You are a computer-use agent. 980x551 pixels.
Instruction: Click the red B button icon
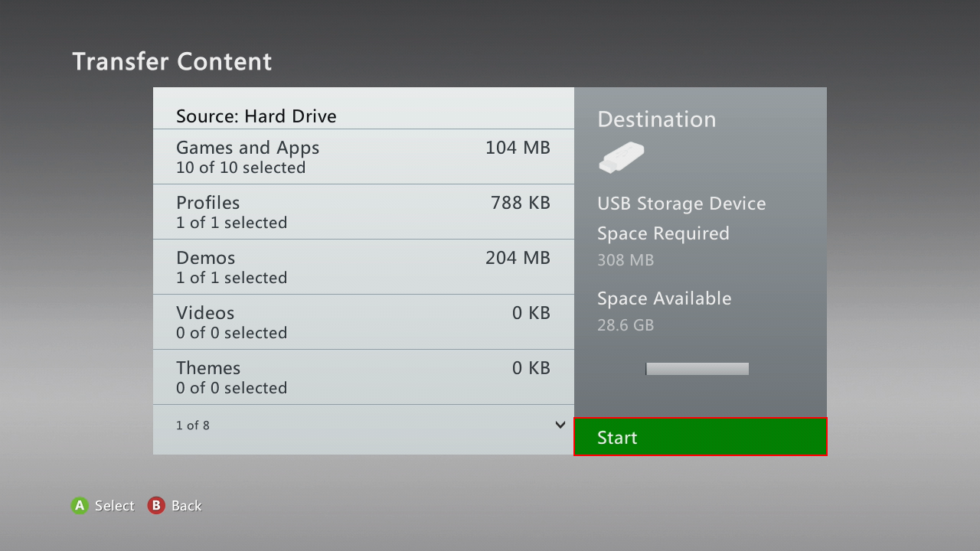[156, 505]
